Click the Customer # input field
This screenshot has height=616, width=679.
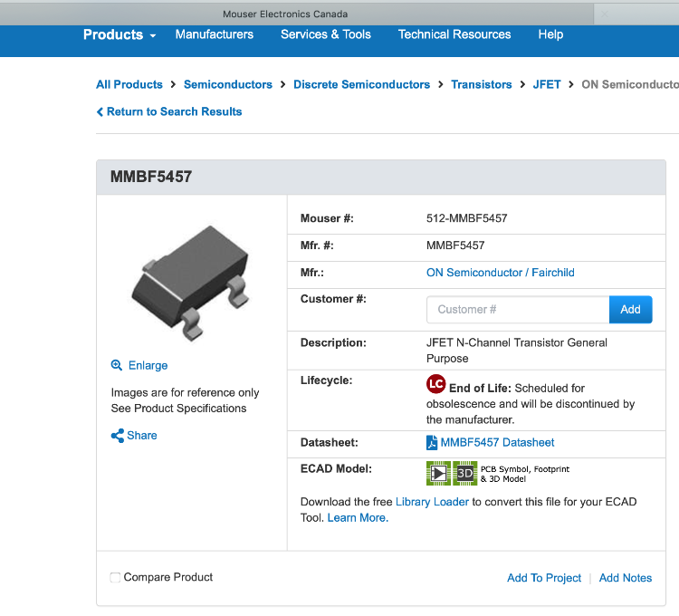tap(518, 310)
